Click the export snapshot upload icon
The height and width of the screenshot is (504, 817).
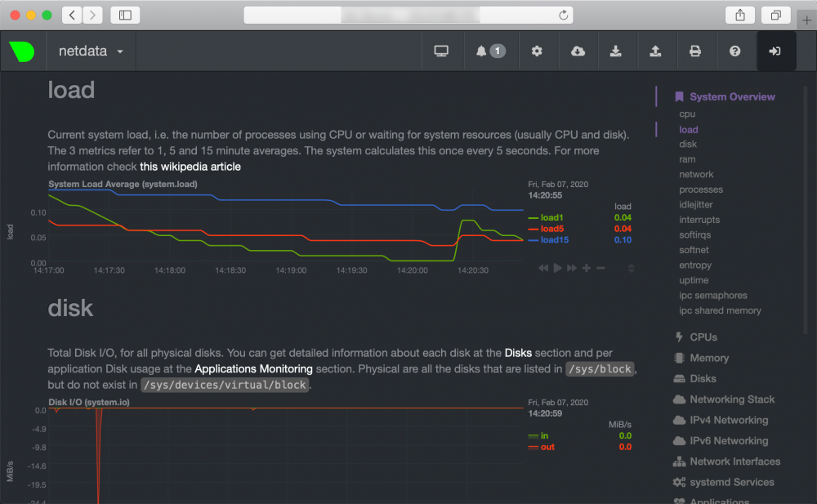655,51
